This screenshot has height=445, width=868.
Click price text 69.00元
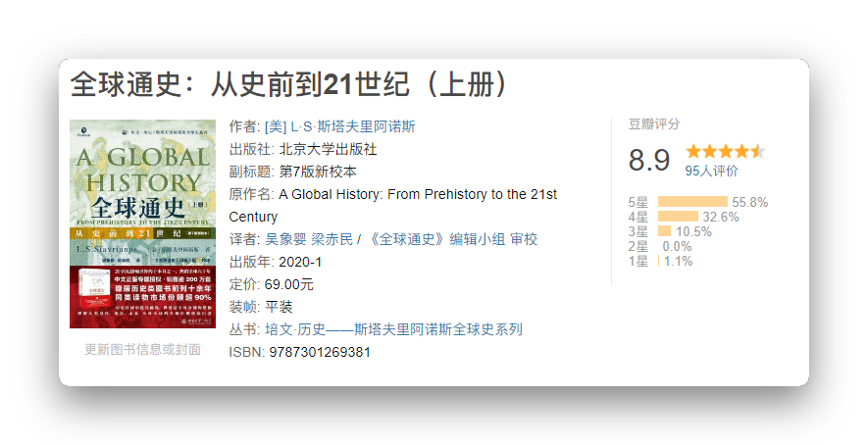point(289,284)
